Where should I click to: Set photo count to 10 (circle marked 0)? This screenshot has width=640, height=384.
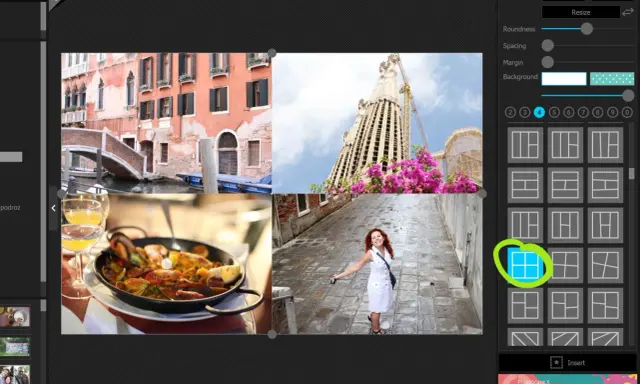point(627,112)
